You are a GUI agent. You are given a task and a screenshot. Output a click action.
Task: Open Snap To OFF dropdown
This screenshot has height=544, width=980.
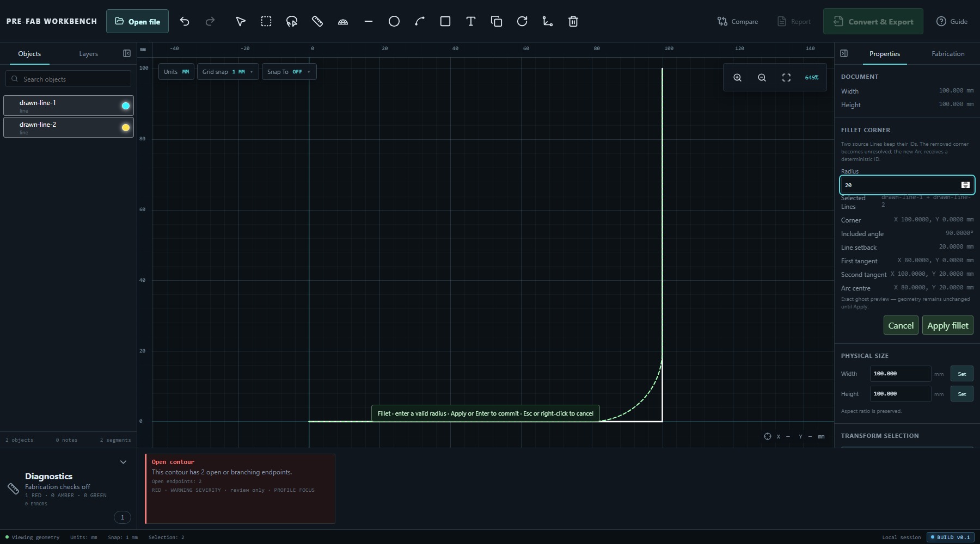pyautogui.click(x=289, y=72)
